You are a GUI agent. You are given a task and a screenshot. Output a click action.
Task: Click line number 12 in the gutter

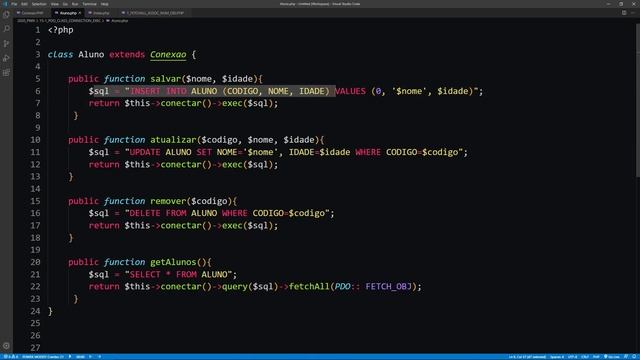35,164
